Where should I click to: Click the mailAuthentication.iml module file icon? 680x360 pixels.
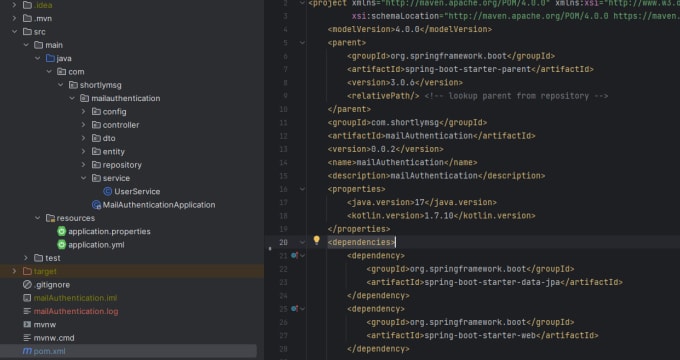pos(27,298)
